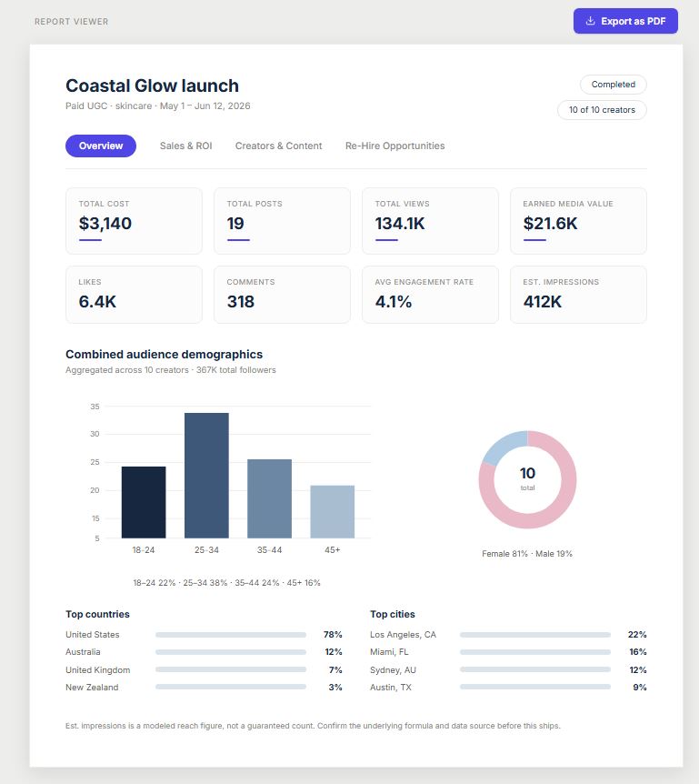Click the Los Angeles, CA progress bar
Screen dimensions: 699x784
pyautogui.click(x=535, y=635)
